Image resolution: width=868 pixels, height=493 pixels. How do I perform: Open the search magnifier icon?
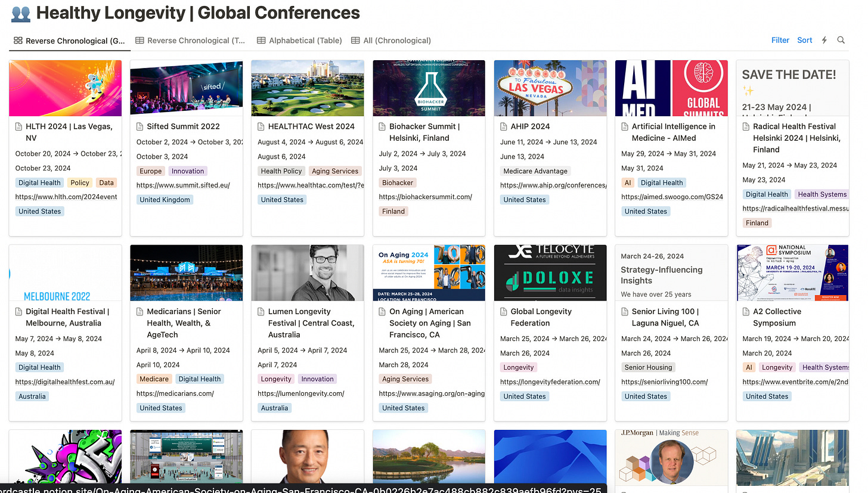[841, 40]
